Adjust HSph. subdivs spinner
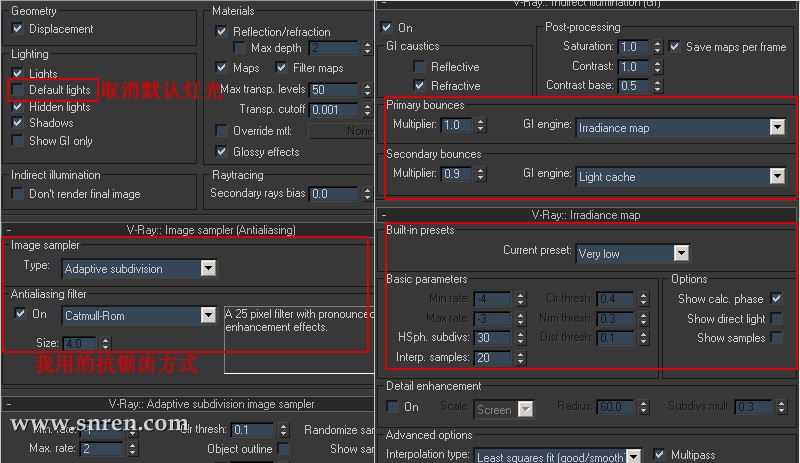 [520, 337]
